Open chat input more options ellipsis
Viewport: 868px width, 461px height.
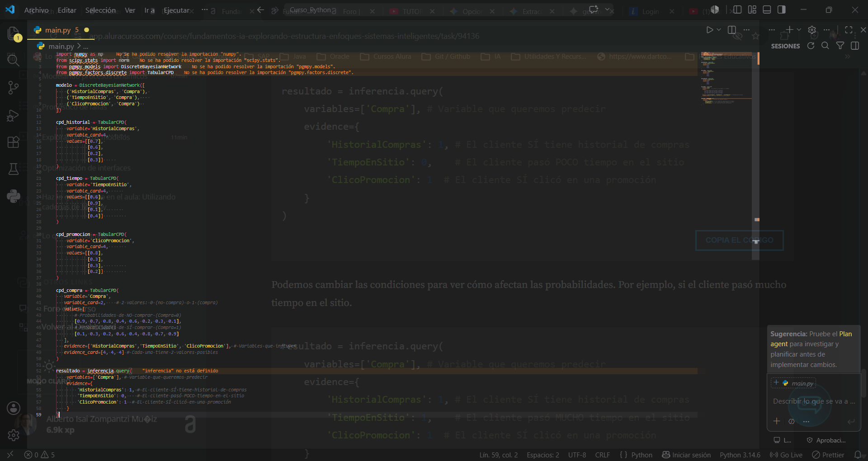click(806, 421)
